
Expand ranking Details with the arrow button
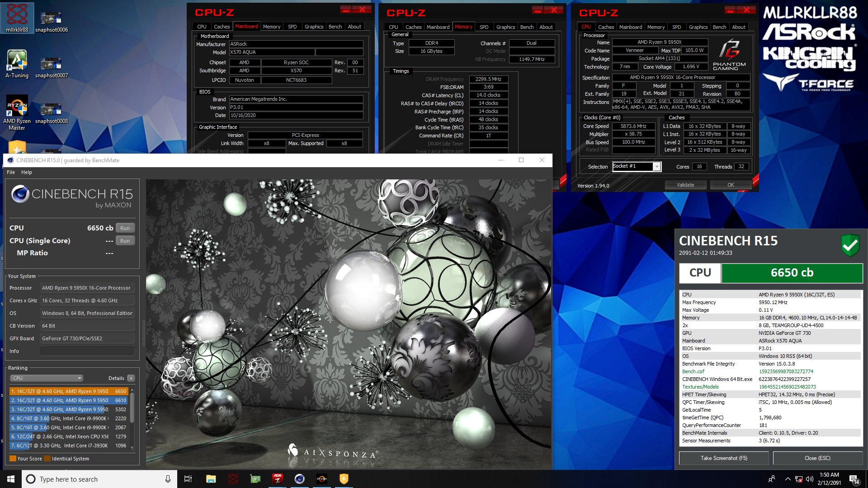click(131, 378)
